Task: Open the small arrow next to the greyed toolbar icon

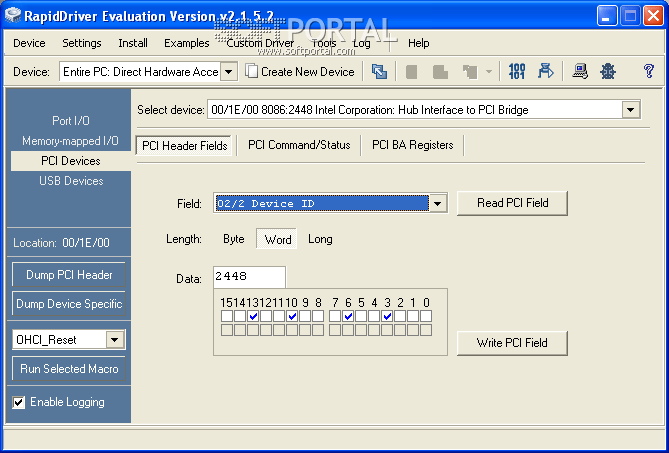Action: (489, 72)
